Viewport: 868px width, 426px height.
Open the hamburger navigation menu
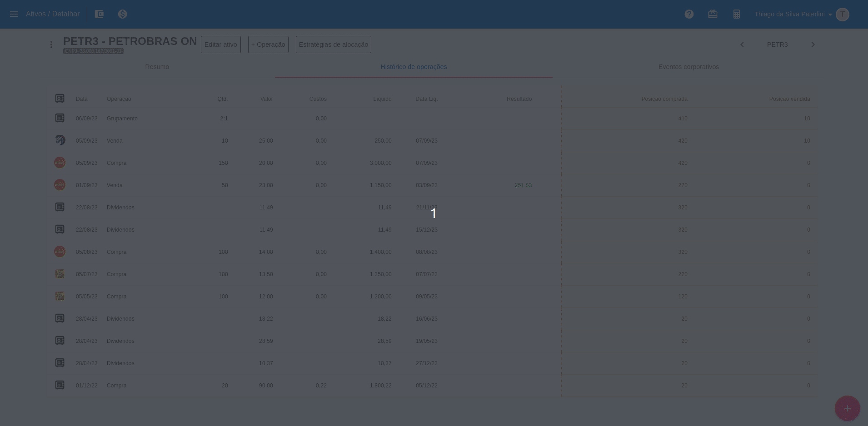click(x=14, y=14)
